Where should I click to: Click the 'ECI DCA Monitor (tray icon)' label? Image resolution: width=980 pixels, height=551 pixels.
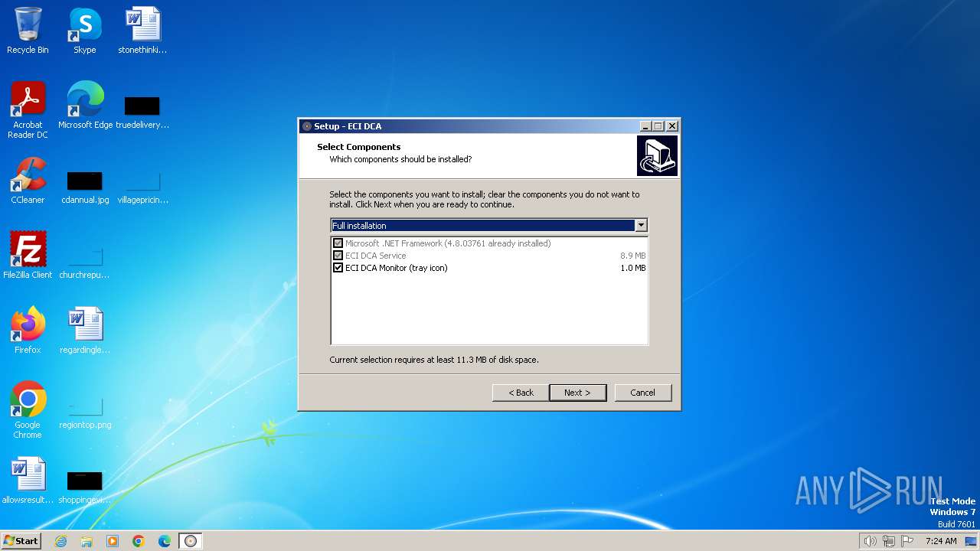point(396,268)
